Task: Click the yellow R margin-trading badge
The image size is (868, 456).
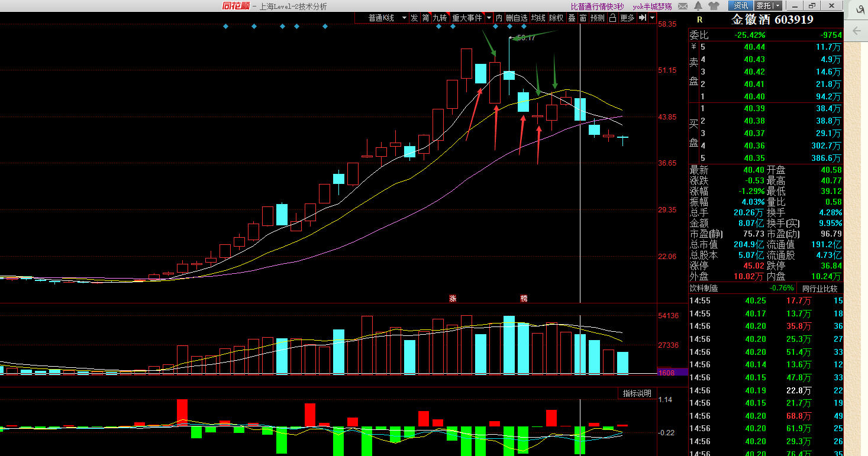Action: coord(700,20)
